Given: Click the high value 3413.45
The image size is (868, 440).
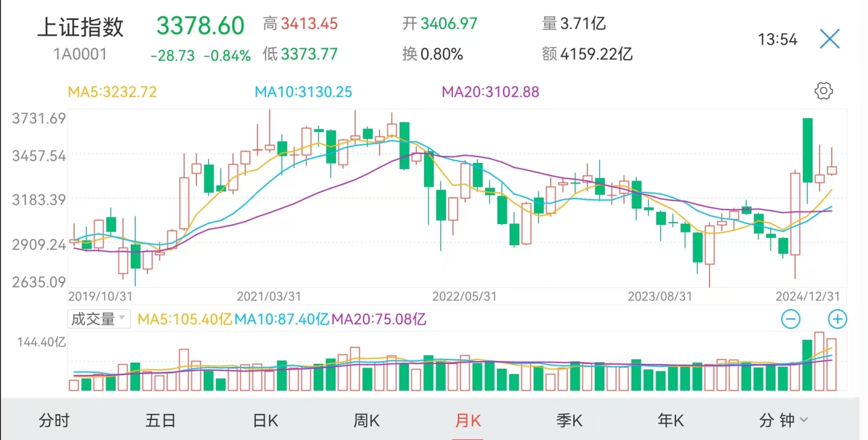Looking at the screenshot, I should [309, 24].
